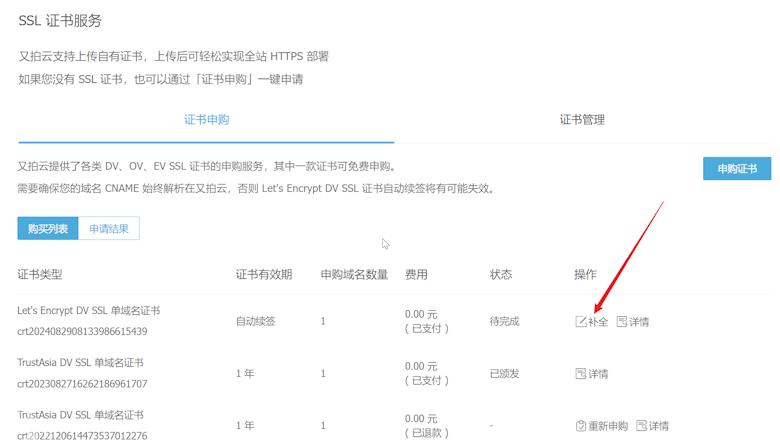Open 详情 icon in the Let's Encrypt row
This screenshot has width=780, height=448.
click(622, 322)
